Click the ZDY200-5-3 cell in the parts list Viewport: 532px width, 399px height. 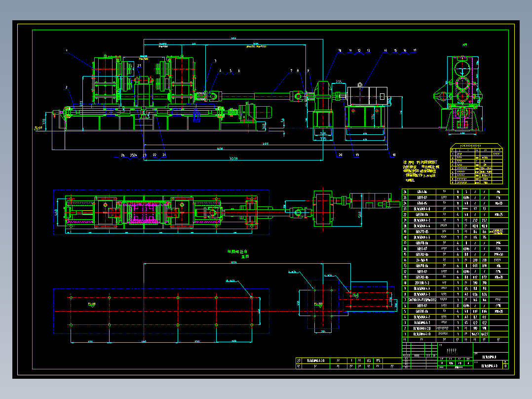422,283
